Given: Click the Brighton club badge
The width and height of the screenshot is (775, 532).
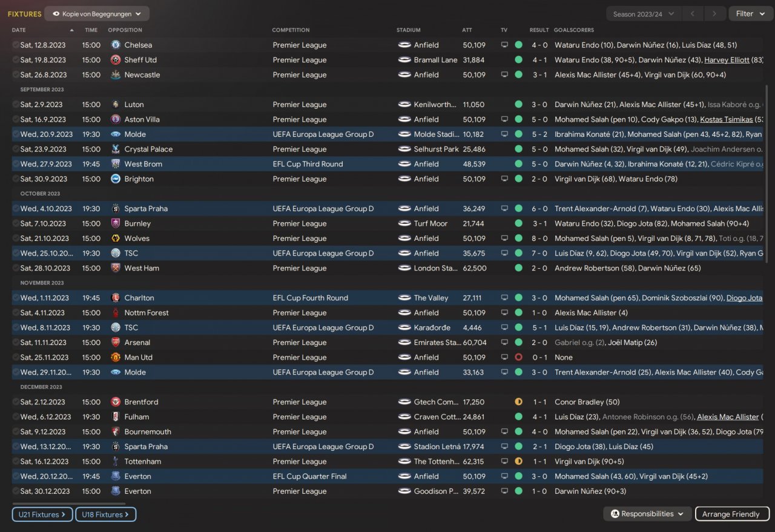Looking at the screenshot, I should [x=116, y=179].
